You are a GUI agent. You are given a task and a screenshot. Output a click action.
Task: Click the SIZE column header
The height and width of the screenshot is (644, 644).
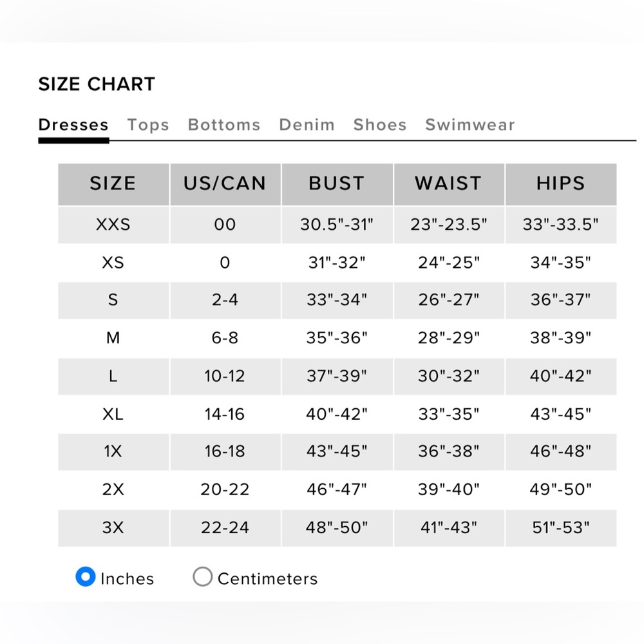[113, 184]
